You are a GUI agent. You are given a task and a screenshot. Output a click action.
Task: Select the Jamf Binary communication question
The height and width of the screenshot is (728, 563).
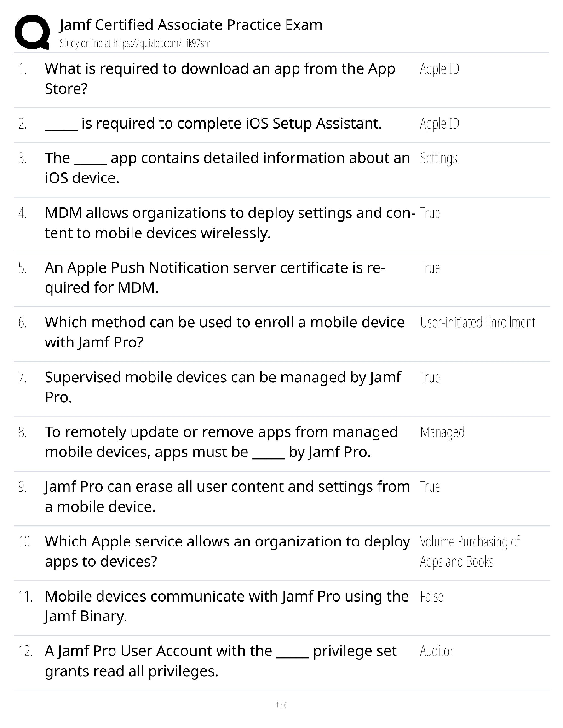pos(226,606)
